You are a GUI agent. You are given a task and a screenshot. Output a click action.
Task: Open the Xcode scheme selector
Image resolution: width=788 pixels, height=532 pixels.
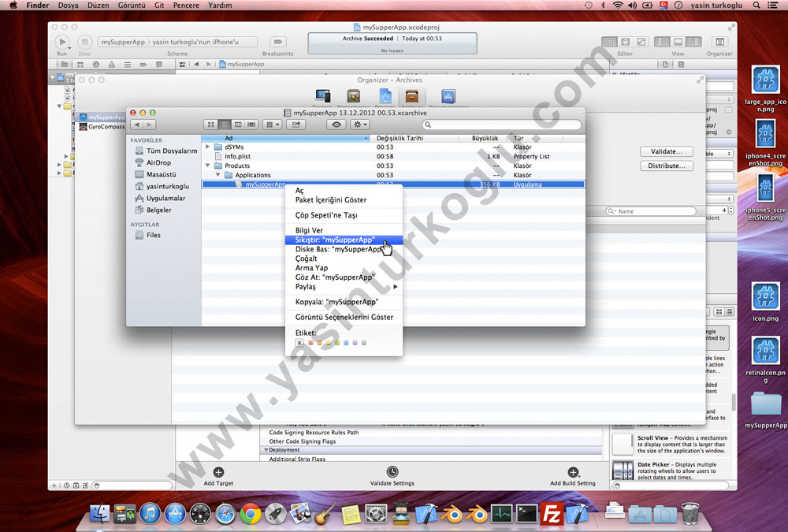177,42
